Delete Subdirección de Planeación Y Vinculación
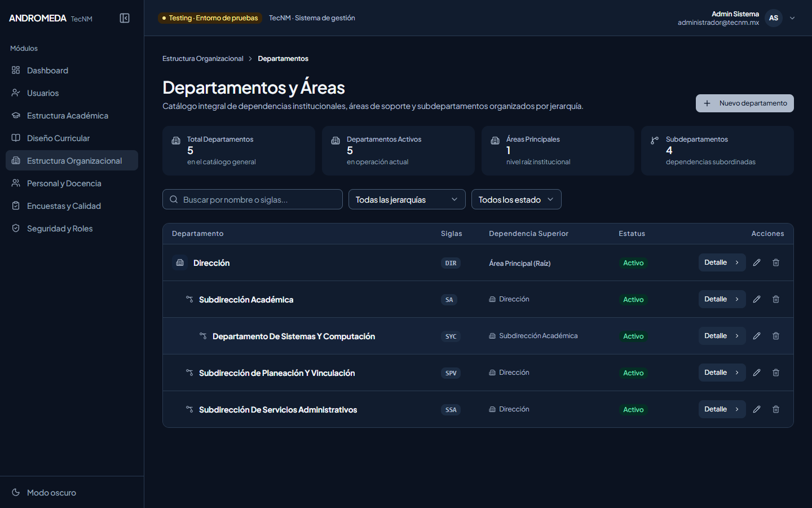Screen dimensions: 812x508 click(x=776, y=373)
